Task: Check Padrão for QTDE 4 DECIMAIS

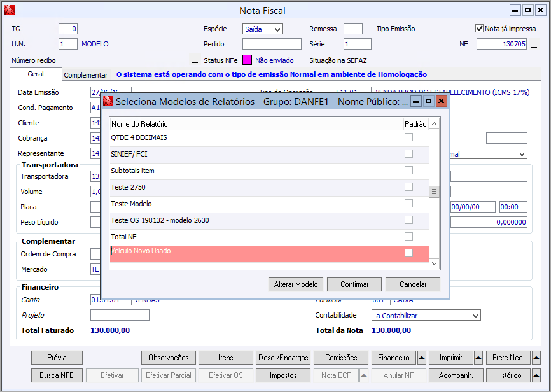Action: coord(408,137)
